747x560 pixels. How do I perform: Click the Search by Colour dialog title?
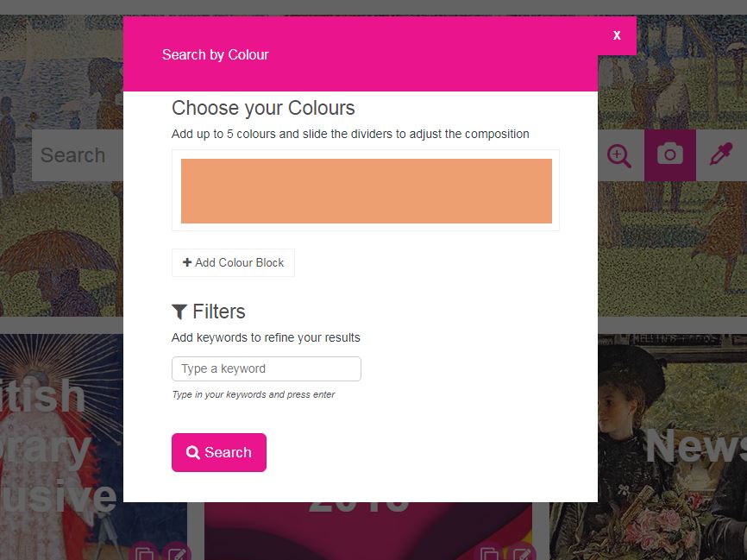coord(216,55)
